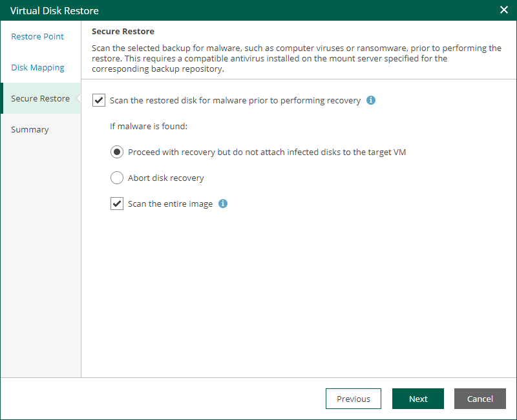
Task: Click Next to continue wizard
Action: pos(418,399)
